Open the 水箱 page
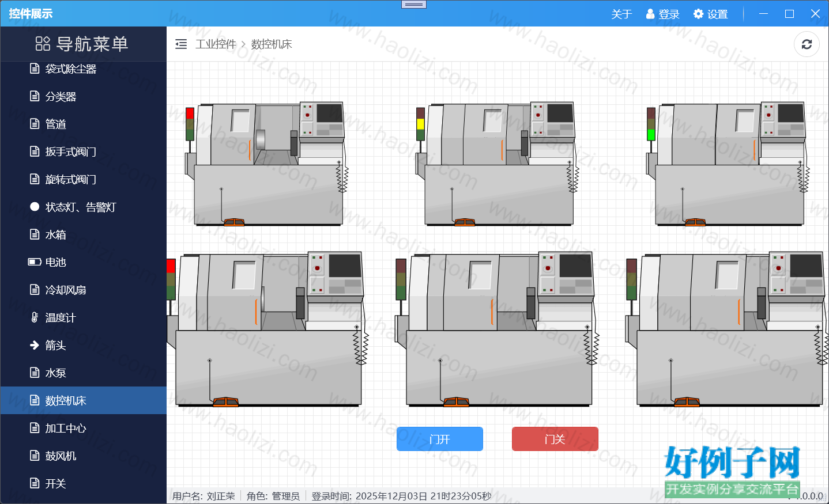Image resolution: width=829 pixels, height=504 pixels. (x=84, y=234)
